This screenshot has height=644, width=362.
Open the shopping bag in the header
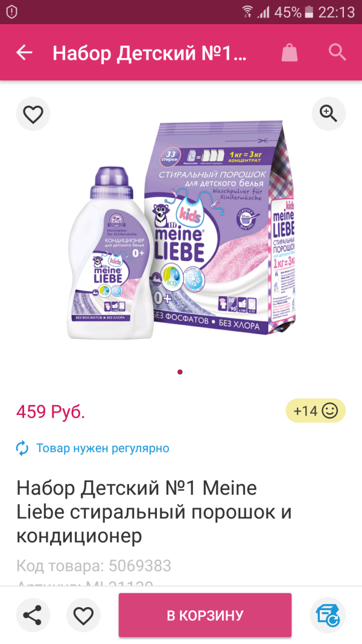[290, 53]
